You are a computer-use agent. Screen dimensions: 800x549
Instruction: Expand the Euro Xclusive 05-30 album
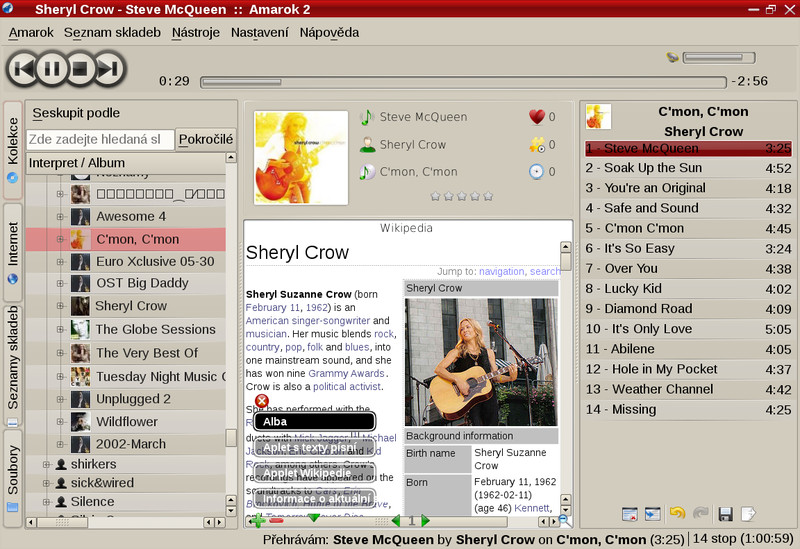tap(60, 262)
